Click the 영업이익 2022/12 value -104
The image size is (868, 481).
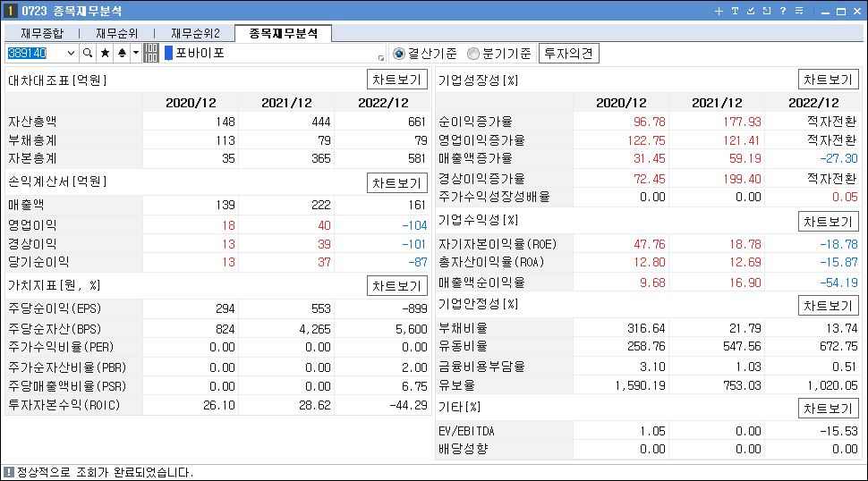click(414, 225)
